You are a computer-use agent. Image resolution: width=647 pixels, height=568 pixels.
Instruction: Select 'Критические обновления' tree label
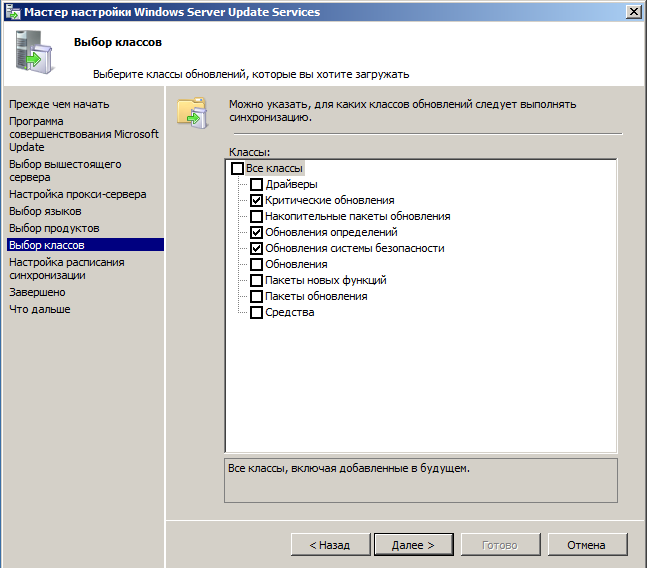pyautogui.click(x=330, y=200)
